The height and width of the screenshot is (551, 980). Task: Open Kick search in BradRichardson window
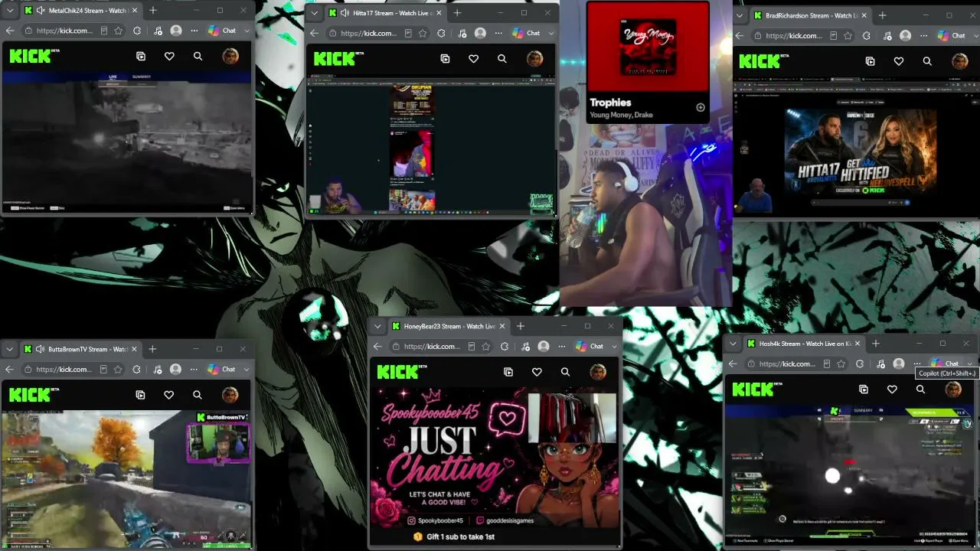point(926,61)
